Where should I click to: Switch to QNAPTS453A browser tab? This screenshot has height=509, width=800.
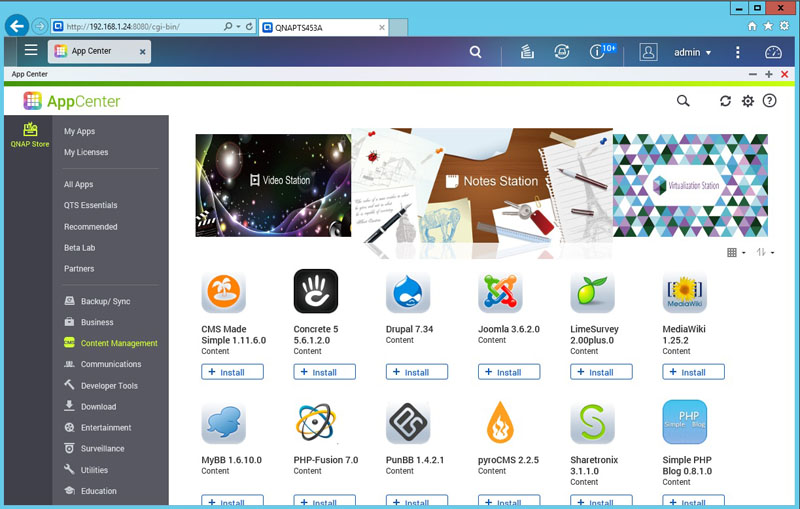point(323,28)
